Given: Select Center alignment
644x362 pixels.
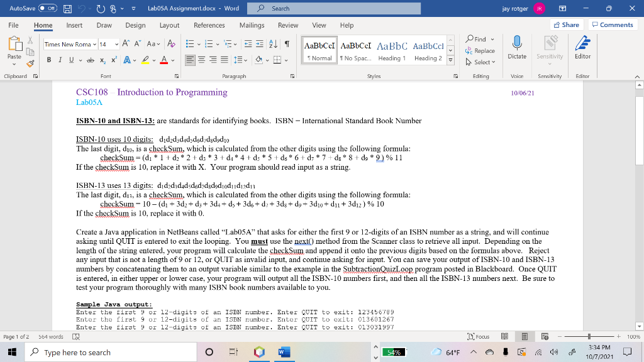Looking at the screenshot, I should click(x=202, y=60).
